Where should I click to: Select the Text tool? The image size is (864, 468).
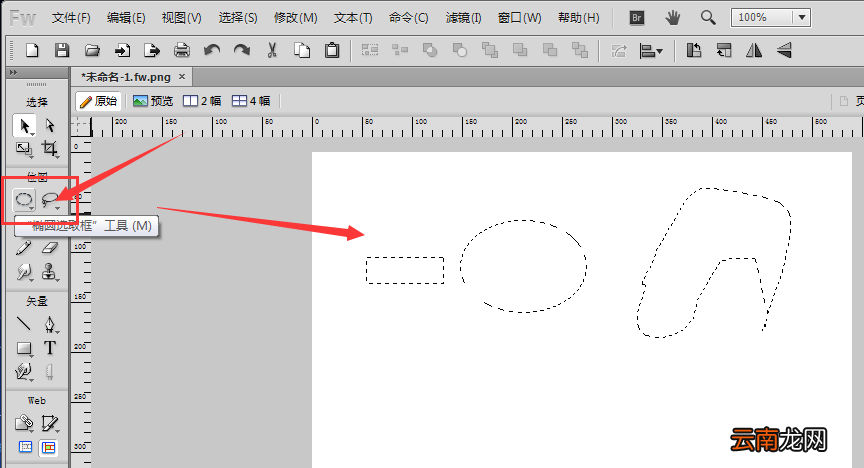[x=50, y=348]
